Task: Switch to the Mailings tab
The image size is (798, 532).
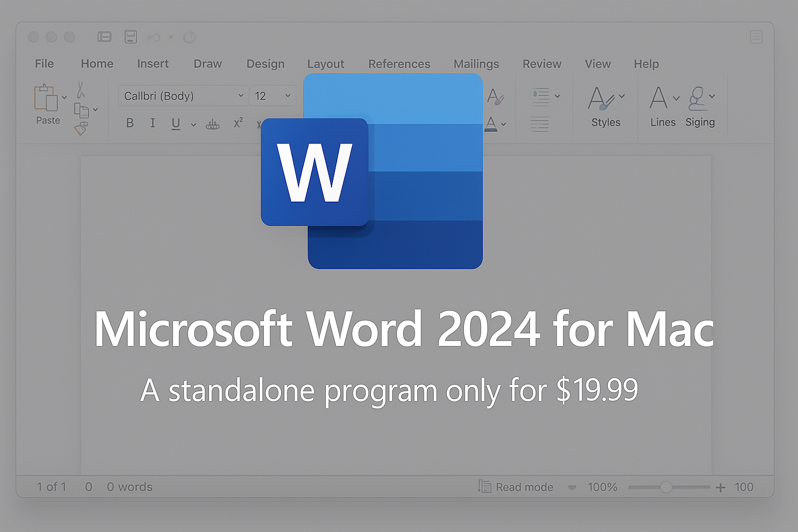Action: [476, 64]
